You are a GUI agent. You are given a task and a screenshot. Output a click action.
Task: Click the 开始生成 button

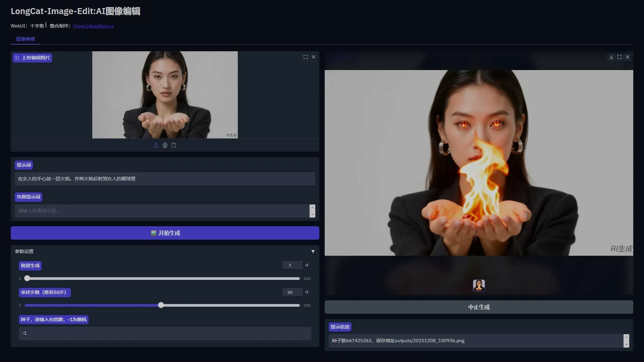pos(165,233)
